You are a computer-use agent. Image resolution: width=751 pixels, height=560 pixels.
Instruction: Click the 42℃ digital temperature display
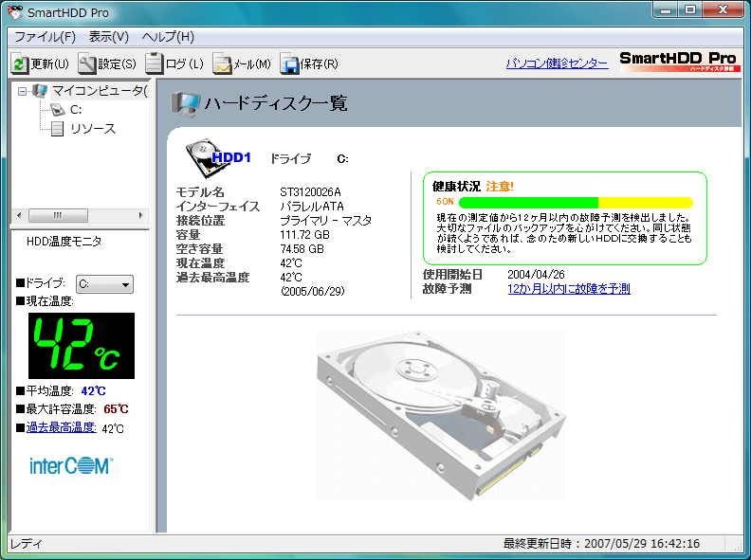[x=82, y=346]
